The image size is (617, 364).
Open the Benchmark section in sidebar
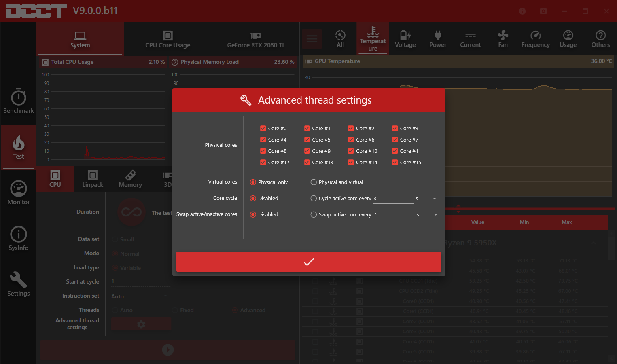point(19,101)
